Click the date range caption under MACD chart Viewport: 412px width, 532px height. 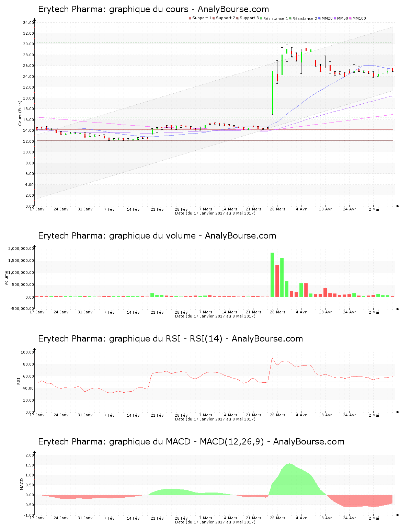[215, 522]
